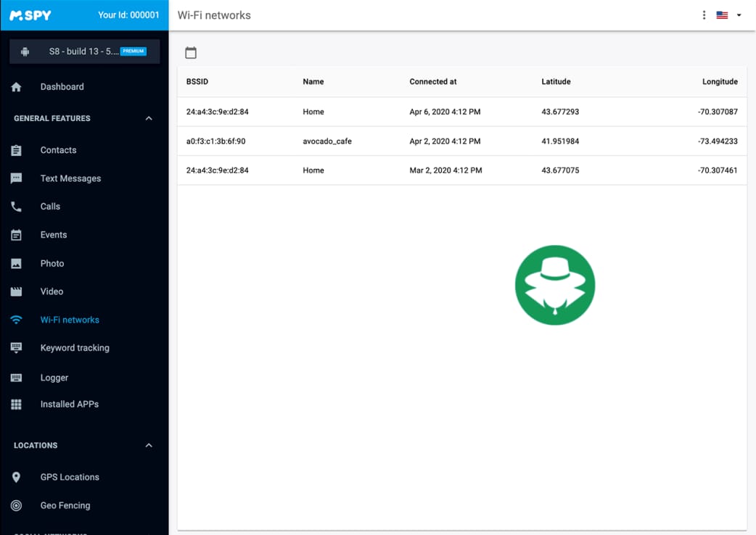Click the mSpy logo
Viewport: 756px width, 535px height.
tap(30, 15)
